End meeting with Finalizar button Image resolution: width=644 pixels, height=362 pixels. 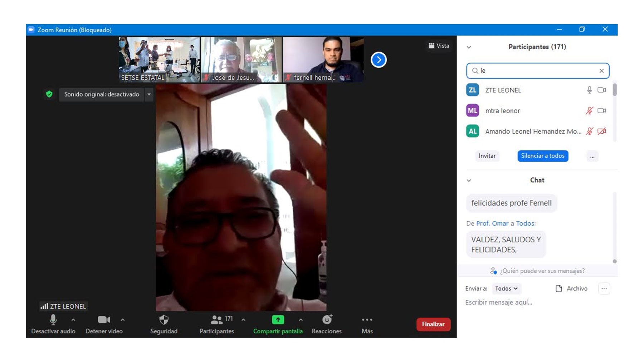433,324
